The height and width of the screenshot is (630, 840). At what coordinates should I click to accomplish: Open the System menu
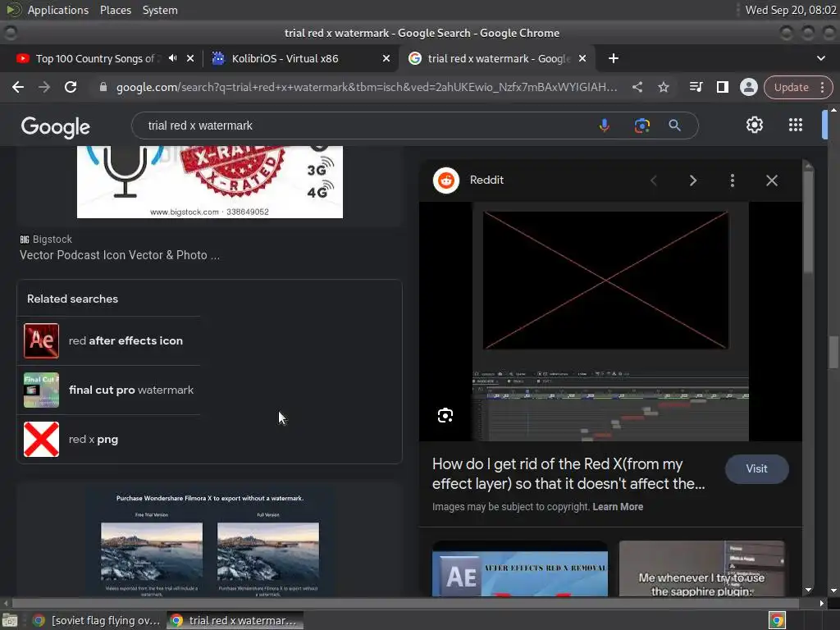(x=160, y=10)
